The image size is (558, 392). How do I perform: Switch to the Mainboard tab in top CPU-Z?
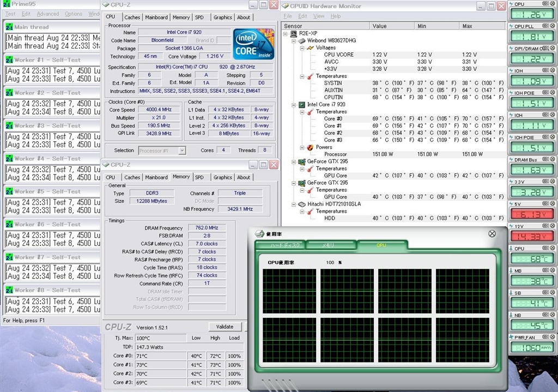coord(156,17)
